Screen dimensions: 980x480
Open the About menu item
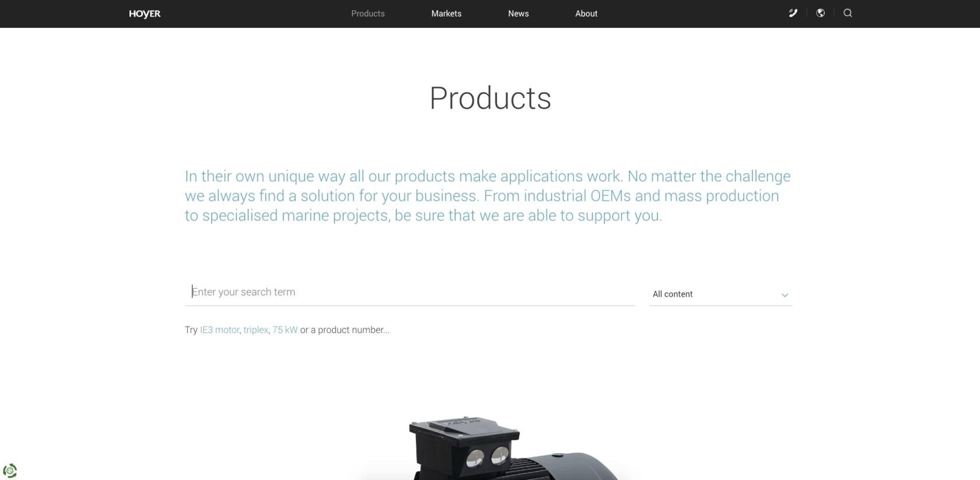586,13
